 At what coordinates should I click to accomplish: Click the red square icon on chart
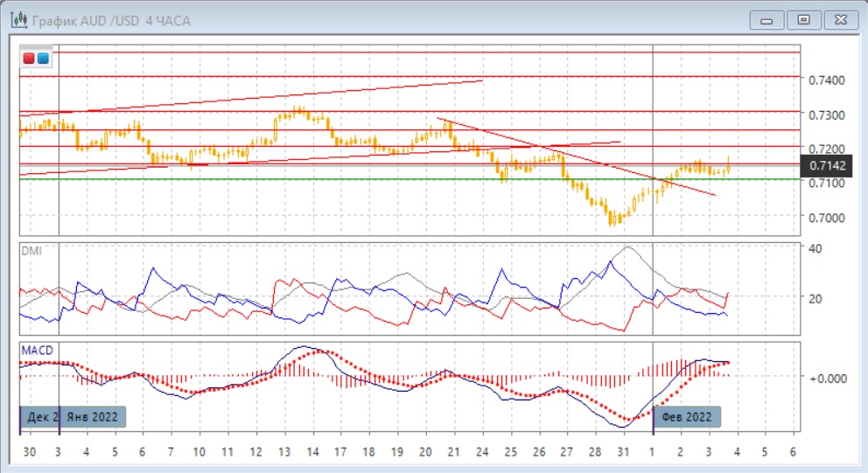pyautogui.click(x=29, y=59)
